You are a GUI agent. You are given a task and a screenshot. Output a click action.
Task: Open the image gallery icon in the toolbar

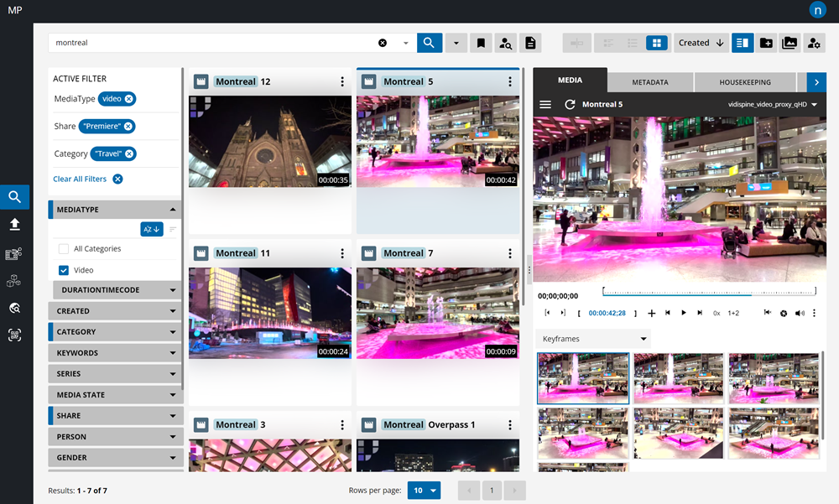tap(789, 42)
